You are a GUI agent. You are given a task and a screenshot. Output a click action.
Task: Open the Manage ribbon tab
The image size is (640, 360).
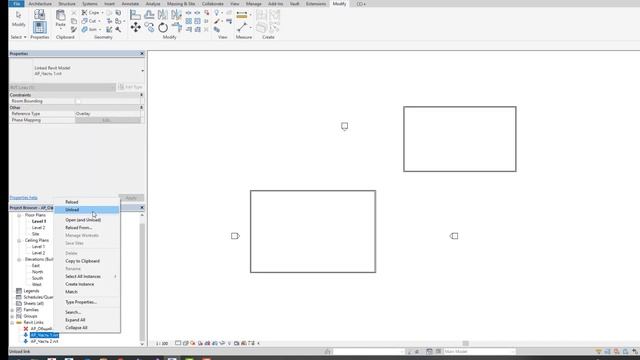point(253,4)
